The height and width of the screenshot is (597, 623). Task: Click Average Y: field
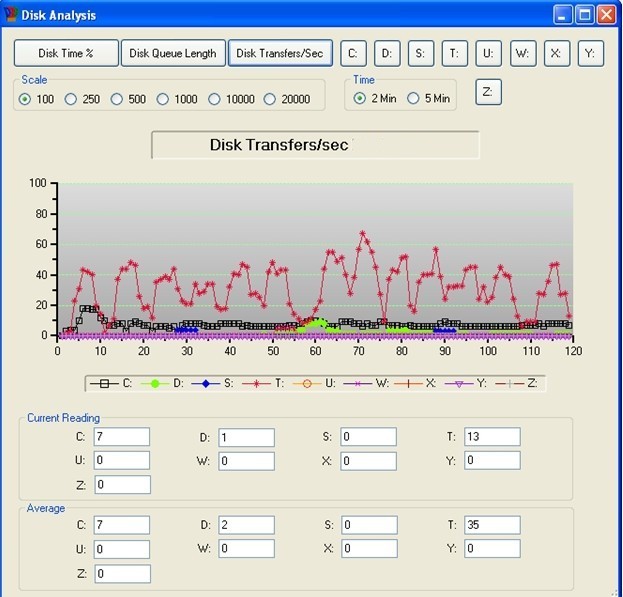pos(492,549)
